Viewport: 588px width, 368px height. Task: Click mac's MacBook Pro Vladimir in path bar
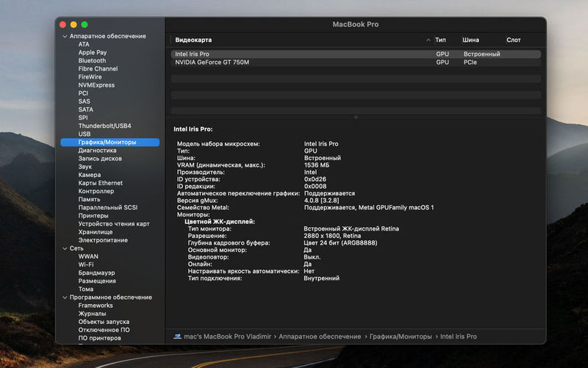tap(227, 336)
